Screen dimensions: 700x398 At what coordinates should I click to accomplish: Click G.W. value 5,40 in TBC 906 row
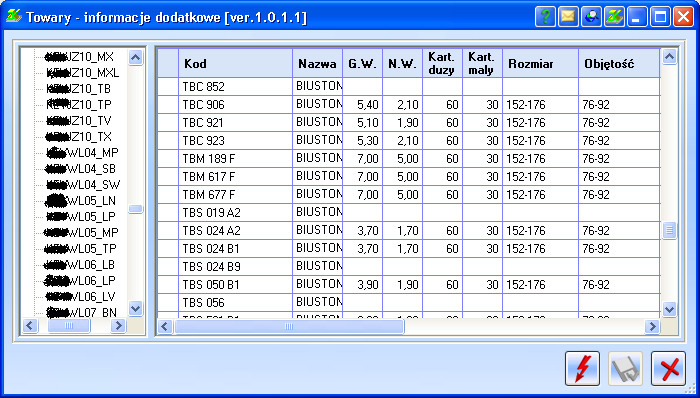point(362,105)
